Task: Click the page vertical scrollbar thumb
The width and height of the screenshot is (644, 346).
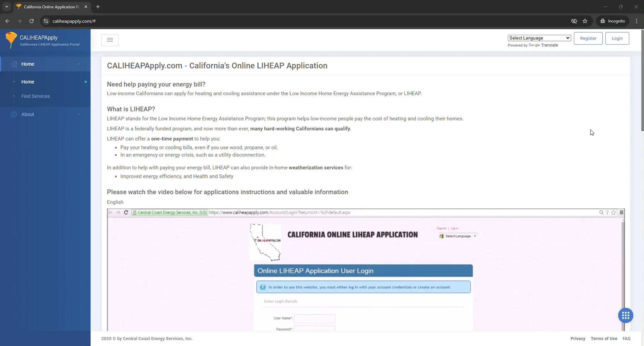Action: point(642,80)
